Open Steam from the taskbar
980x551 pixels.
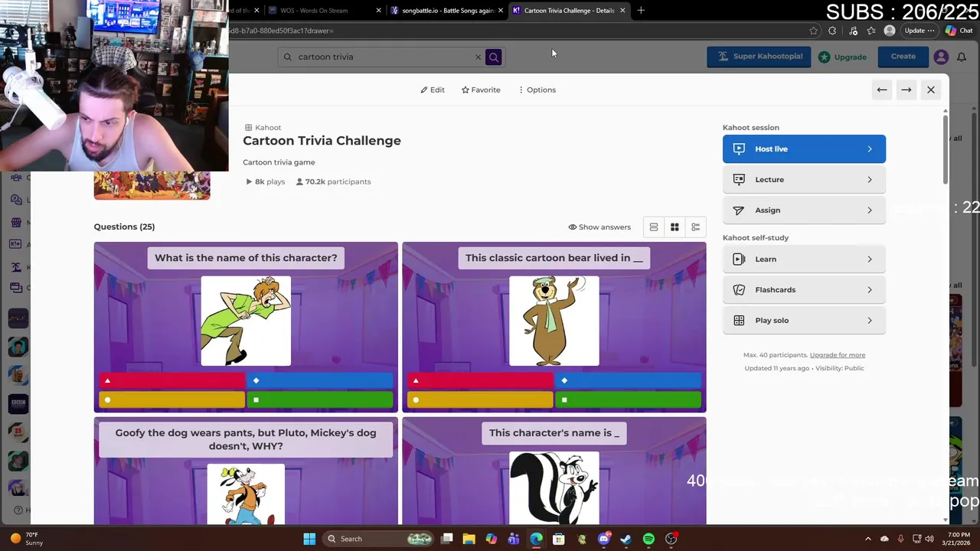click(x=626, y=539)
